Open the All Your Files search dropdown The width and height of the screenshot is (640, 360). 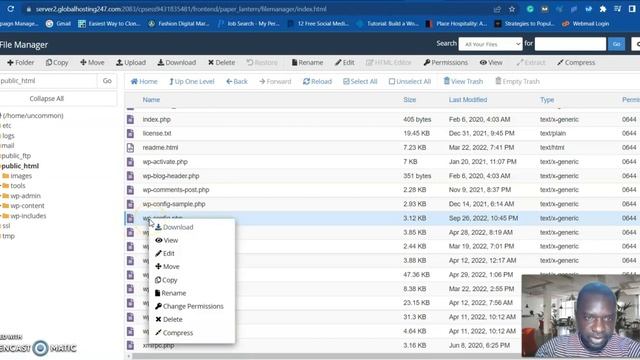490,44
